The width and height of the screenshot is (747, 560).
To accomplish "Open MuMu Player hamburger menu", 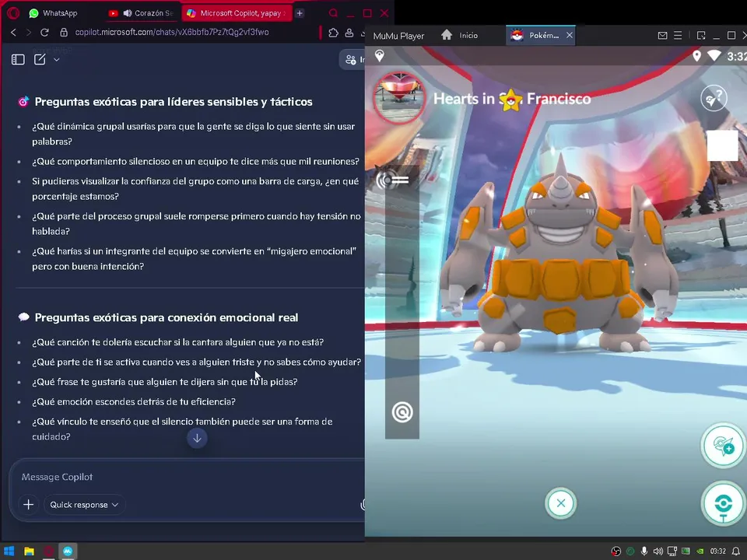I will click(x=678, y=36).
